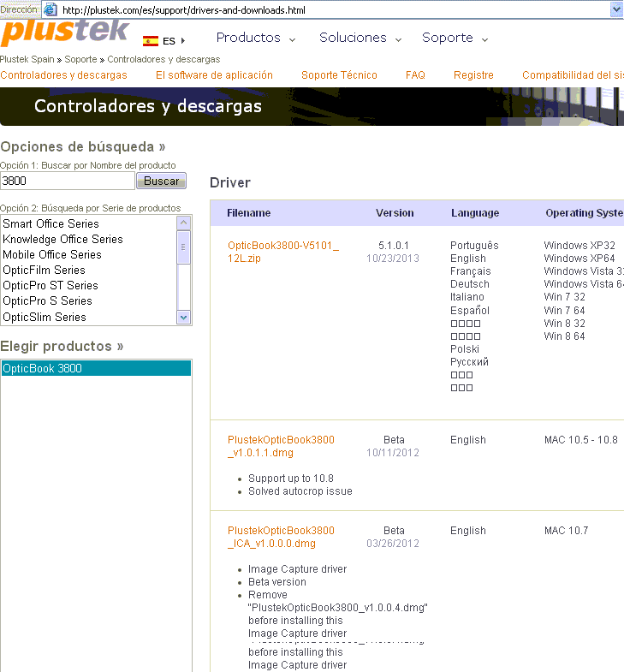Image resolution: width=624 pixels, height=672 pixels.
Task: Click Русский in language list
Action: pos(469,362)
